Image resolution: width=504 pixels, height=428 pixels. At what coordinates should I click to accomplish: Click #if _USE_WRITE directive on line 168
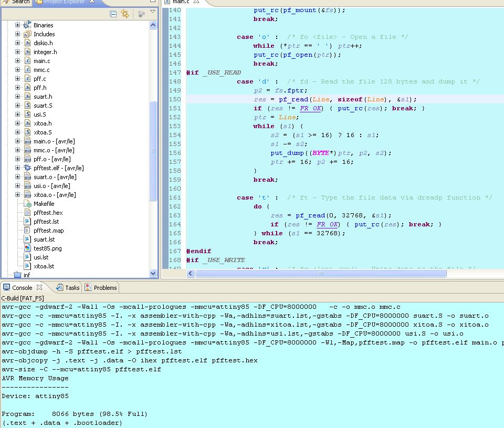pos(215,260)
